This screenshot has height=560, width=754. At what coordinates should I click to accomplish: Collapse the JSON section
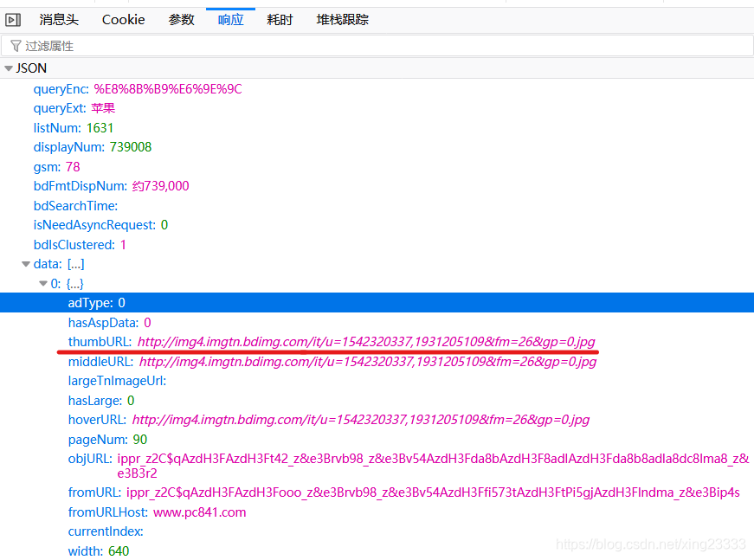[x=8, y=68]
